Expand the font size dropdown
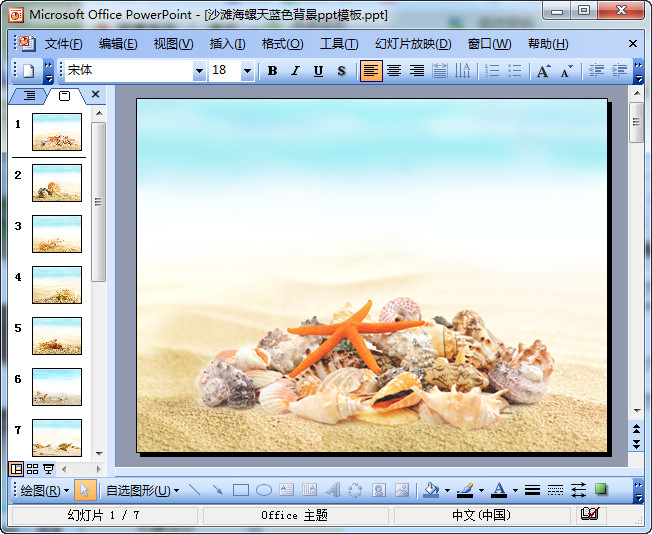Screen dimensions: 652x534 click(x=247, y=71)
